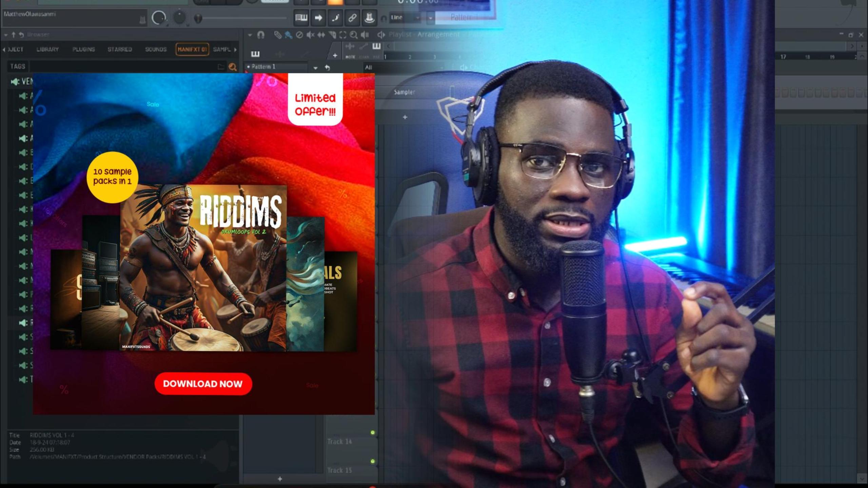Click the typing keyboard to piano icon
Screen dimensions: 868x488
click(x=301, y=18)
